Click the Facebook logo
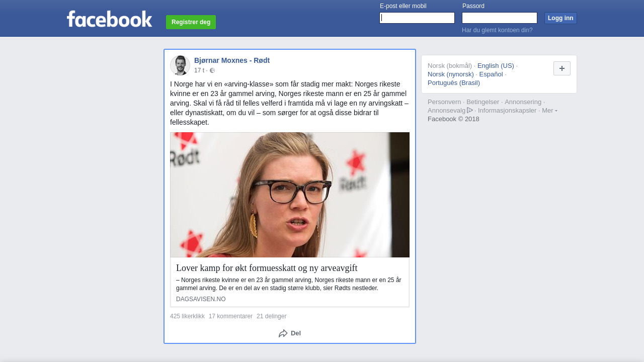644x362 pixels. pyautogui.click(x=109, y=19)
